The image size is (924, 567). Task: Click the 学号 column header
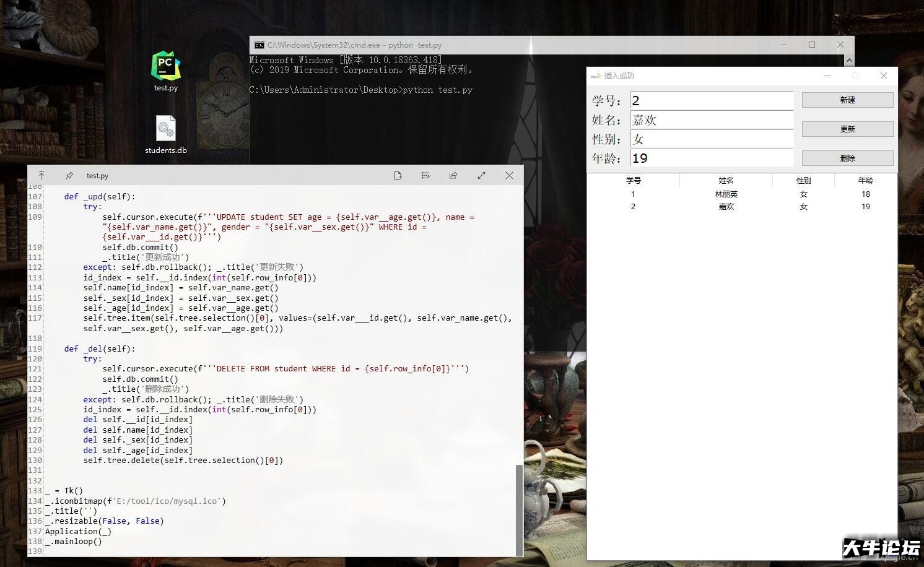click(633, 181)
